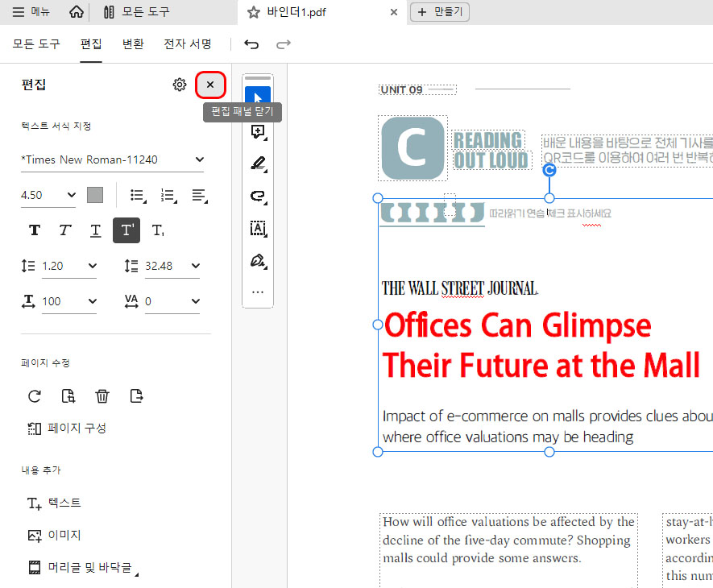Viewport: 713px width, 588px height.
Task: Select the highlighter tool
Action: point(258,164)
